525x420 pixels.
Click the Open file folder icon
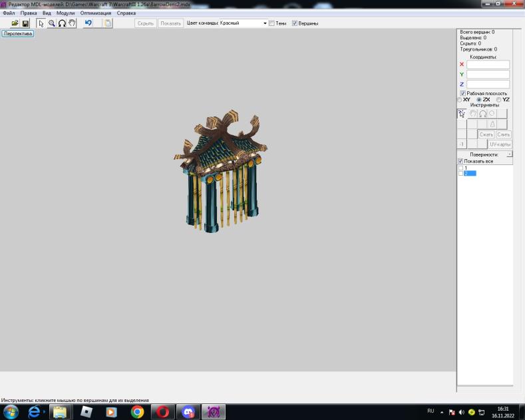[x=15, y=23]
